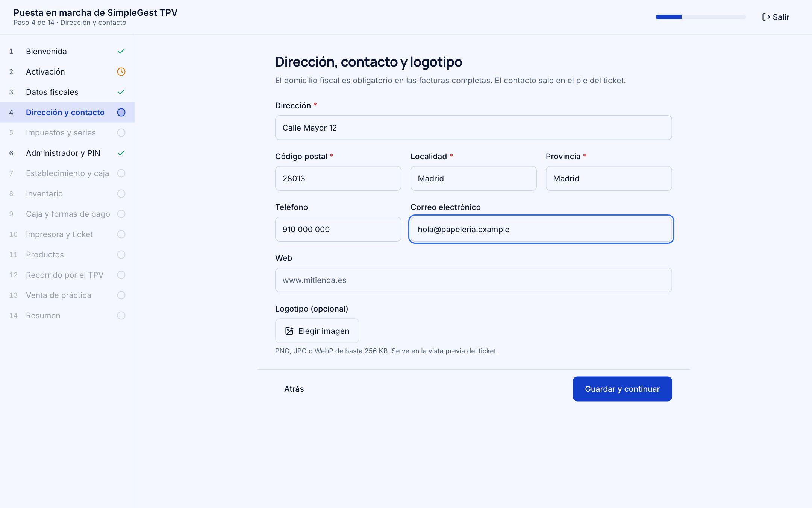Click the Correo electrónico input field
812x508 pixels.
coord(541,229)
